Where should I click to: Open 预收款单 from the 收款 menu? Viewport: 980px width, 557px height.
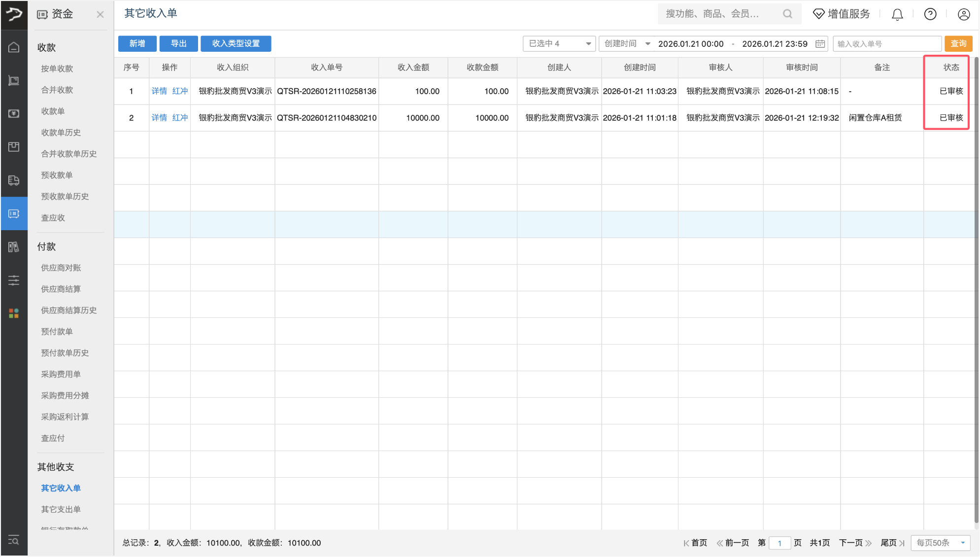pos(56,175)
